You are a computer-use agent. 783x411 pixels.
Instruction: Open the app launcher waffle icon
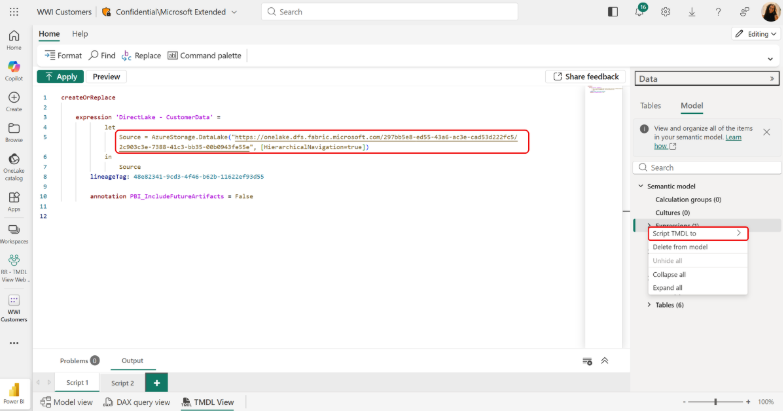point(14,11)
